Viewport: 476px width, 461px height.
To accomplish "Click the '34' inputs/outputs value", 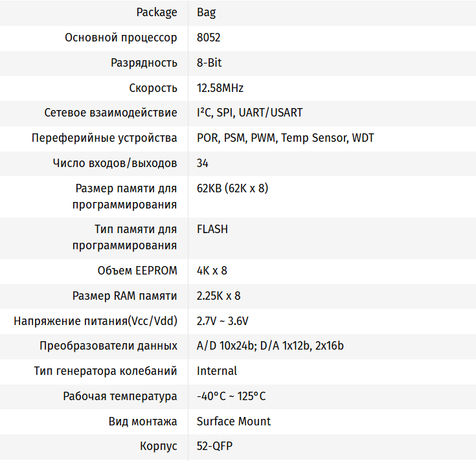I will tap(203, 163).
